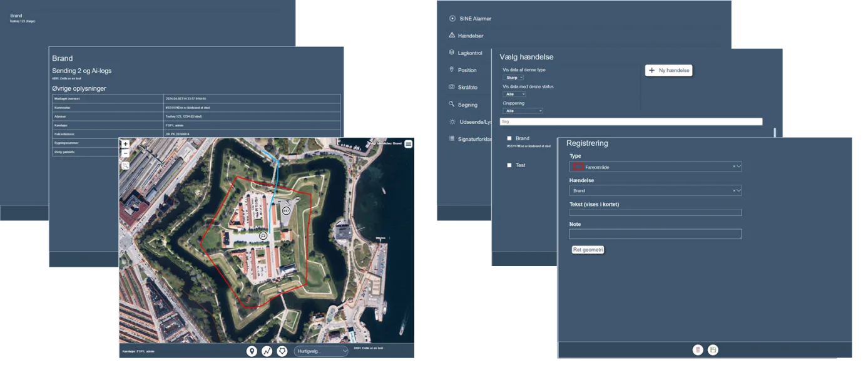Screen dimensions: 868x375
Task: Expand the Hændelse dropdown showing Brand
Action: pyautogui.click(x=655, y=190)
